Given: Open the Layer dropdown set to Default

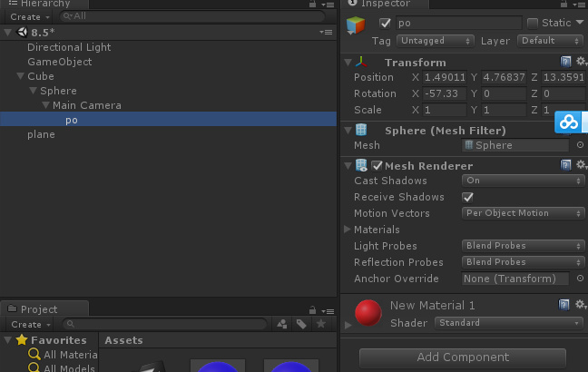Looking at the screenshot, I should 550,41.
